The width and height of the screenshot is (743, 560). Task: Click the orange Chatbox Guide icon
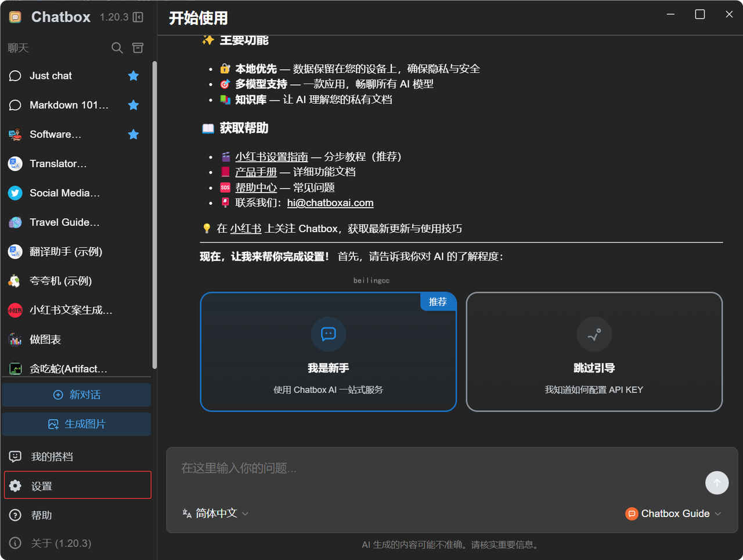(x=632, y=514)
